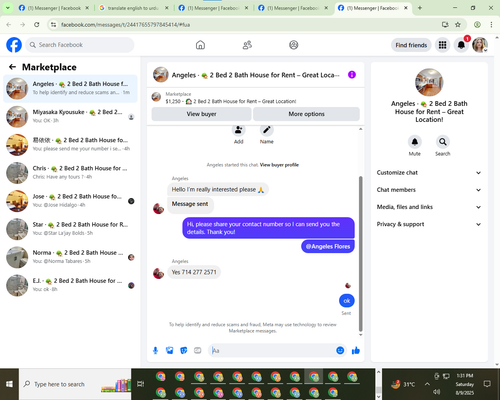Open Windows notification center icon

487,384
